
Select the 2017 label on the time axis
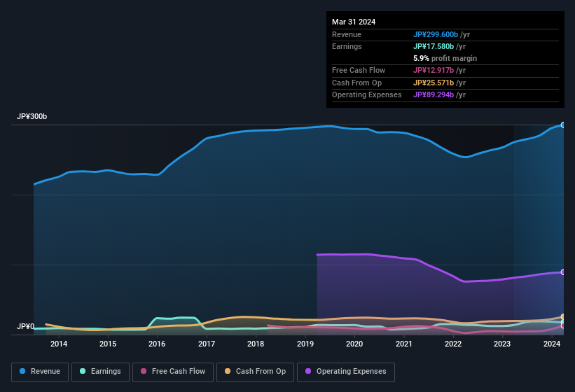207,344
